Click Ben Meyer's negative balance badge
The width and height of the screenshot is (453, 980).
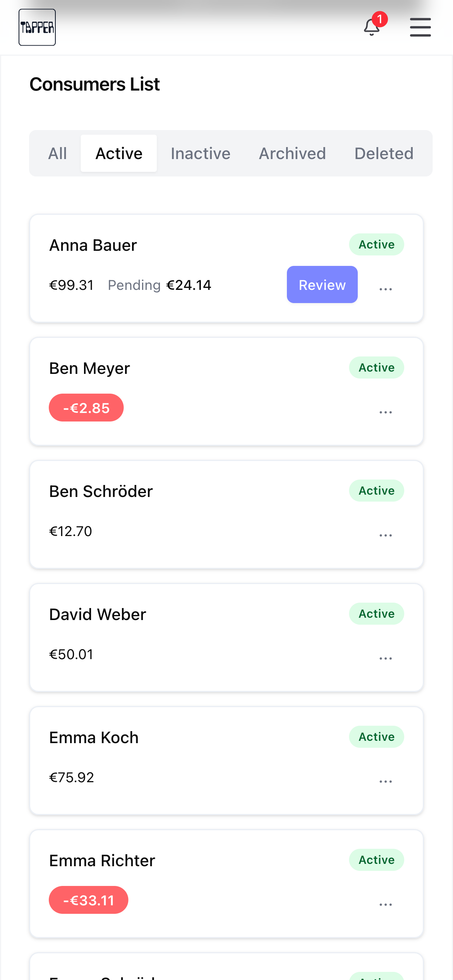click(x=86, y=408)
